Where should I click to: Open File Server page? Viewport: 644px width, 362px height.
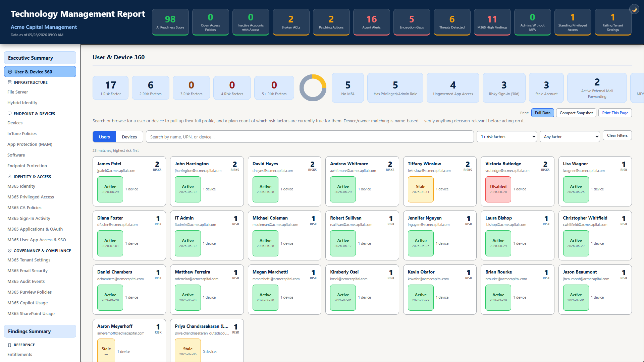coord(18,92)
